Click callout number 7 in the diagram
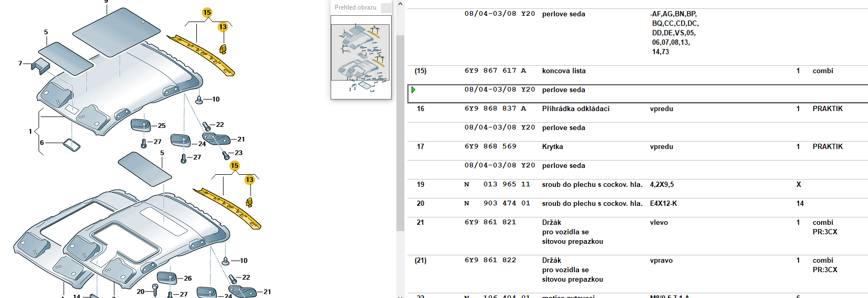 20,63
